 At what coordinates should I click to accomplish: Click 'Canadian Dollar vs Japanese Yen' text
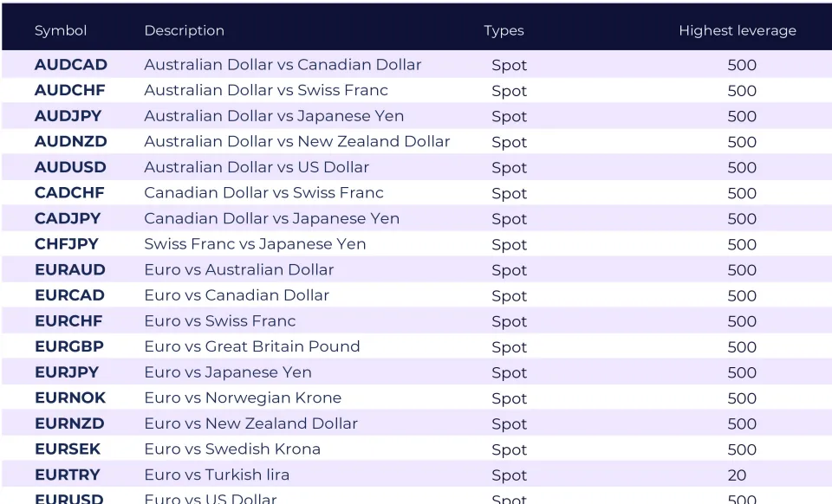(271, 218)
